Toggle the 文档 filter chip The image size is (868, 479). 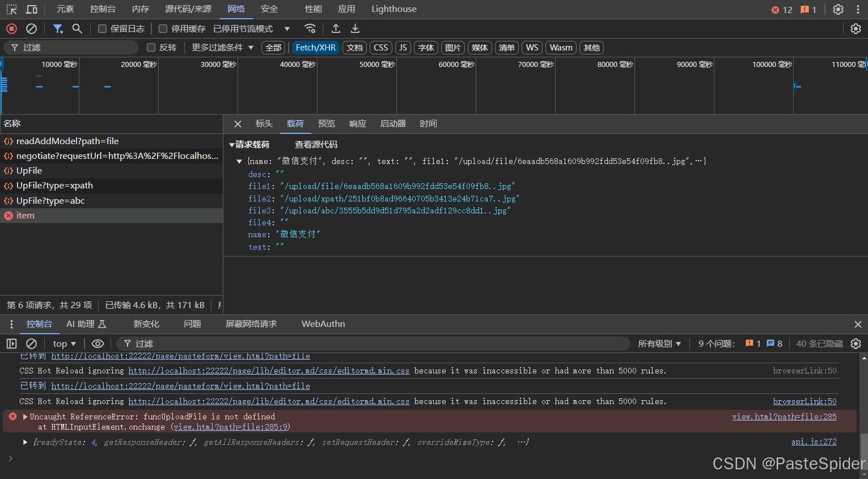tap(355, 48)
